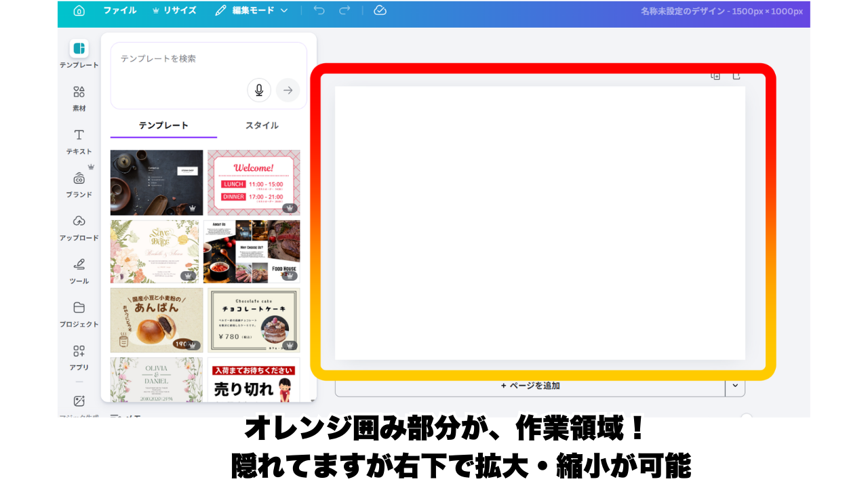
Task: Choose the dark tea set template
Action: 157,182
